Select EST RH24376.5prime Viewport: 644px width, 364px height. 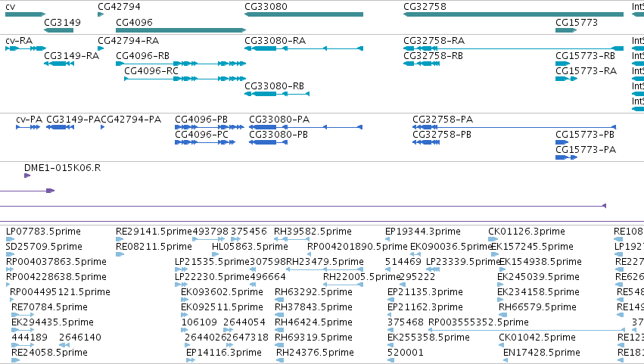(x=315, y=353)
